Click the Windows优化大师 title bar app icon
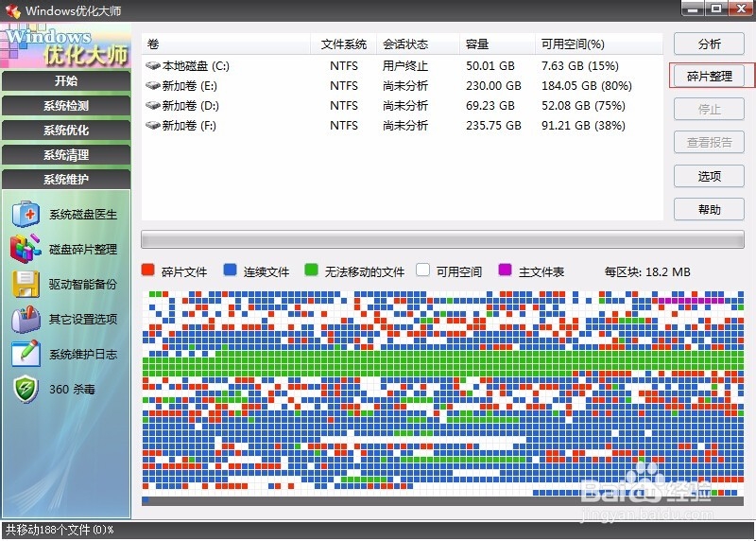756x541 pixels. coord(13,10)
